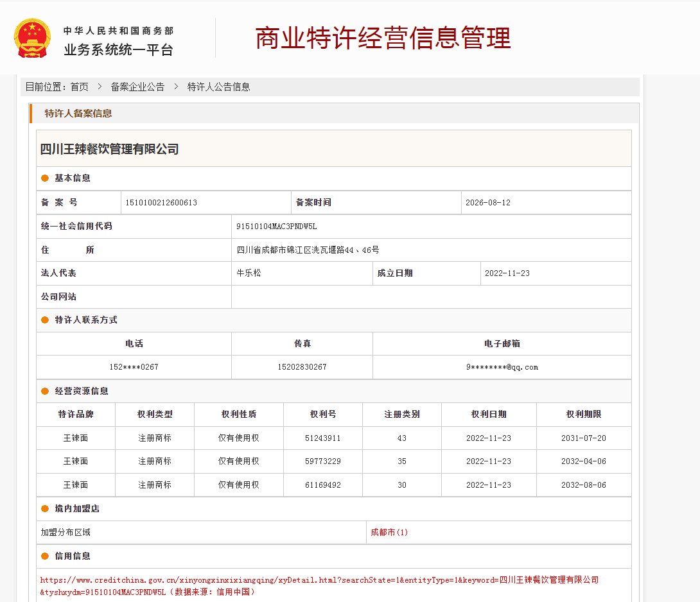Select expiry date 2032-08-06
Image resolution: width=700 pixels, height=602 pixels.
click(584, 485)
